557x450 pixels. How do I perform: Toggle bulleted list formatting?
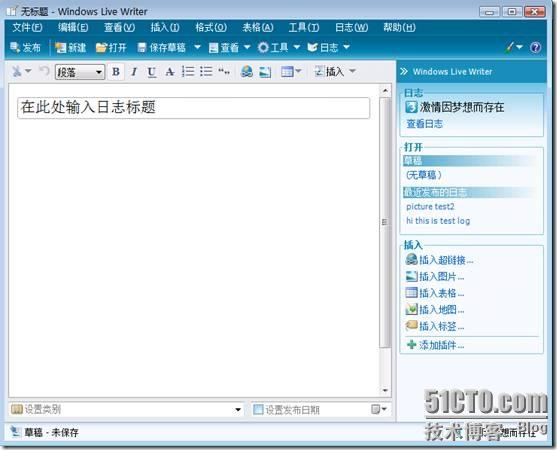click(x=206, y=71)
